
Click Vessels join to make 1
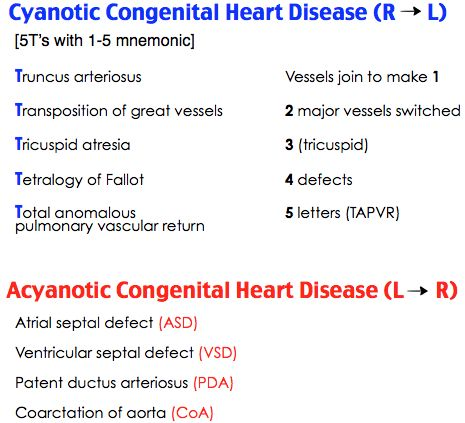click(362, 77)
